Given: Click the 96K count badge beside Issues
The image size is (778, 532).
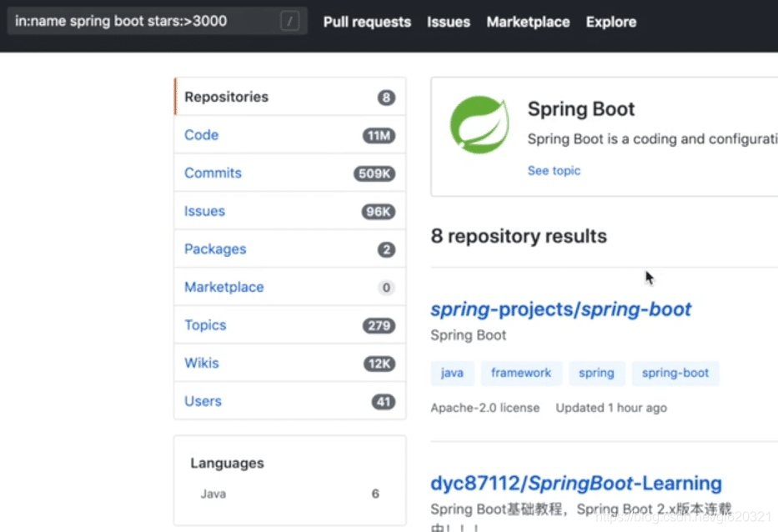Looking at the screenshot, I should (x=378, y=212).
